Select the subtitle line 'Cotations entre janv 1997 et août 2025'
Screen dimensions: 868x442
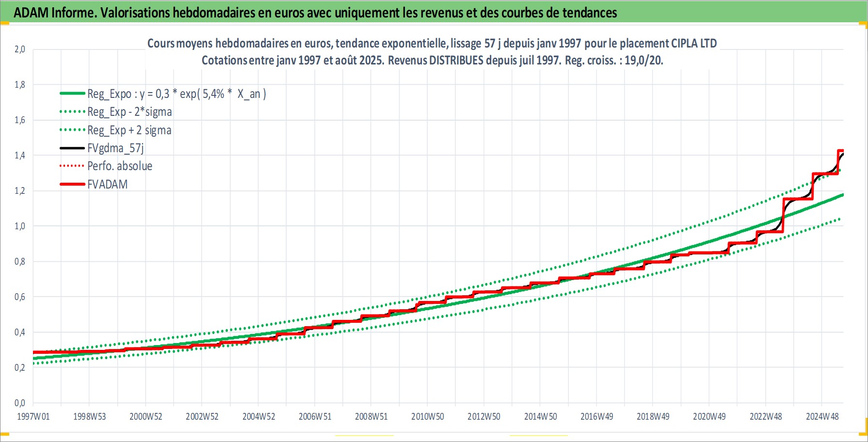(x=432, y=61)
